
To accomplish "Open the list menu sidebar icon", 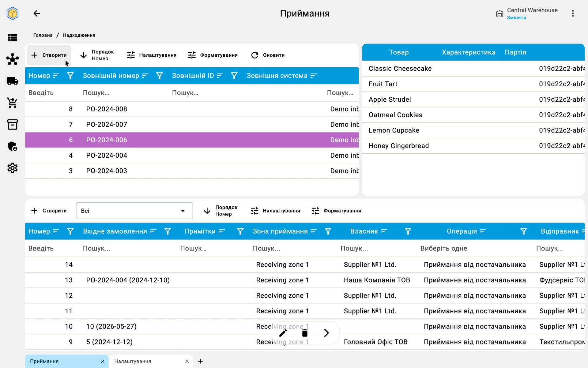I will (x=13, y=38).
